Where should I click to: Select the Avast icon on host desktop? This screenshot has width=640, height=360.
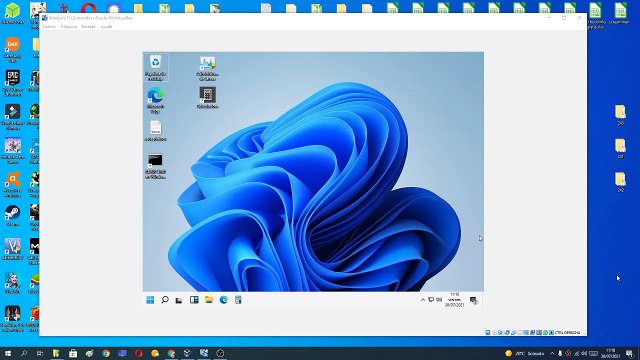[13, 184]
